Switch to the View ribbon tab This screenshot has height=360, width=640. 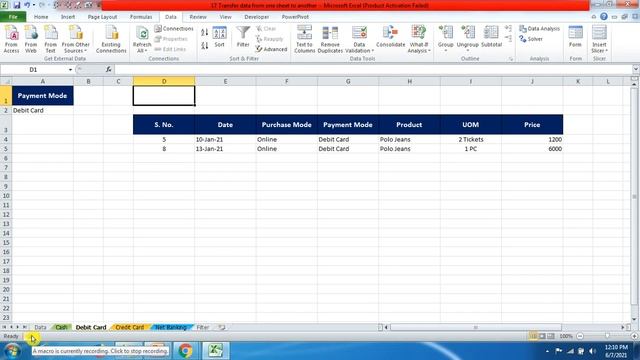225,17
